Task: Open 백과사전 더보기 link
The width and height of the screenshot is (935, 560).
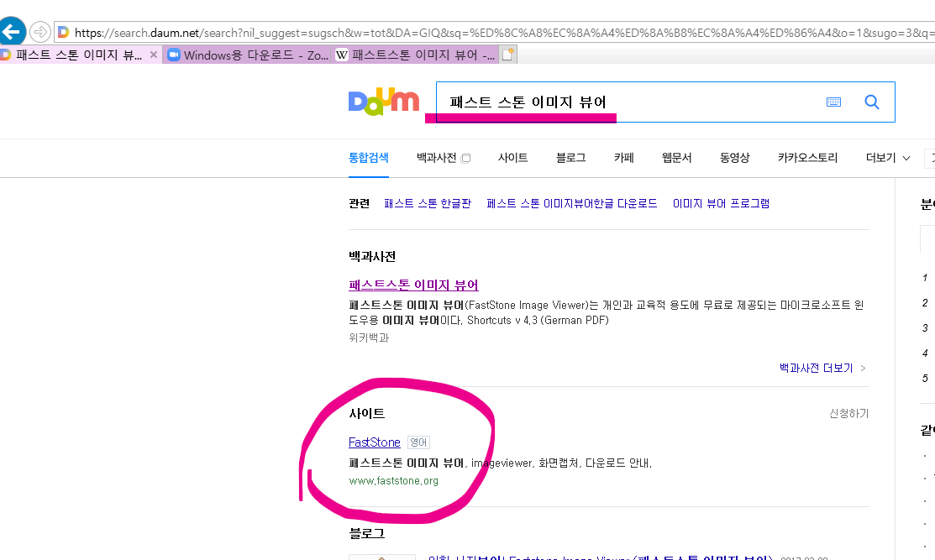Action: click(822, 369)
